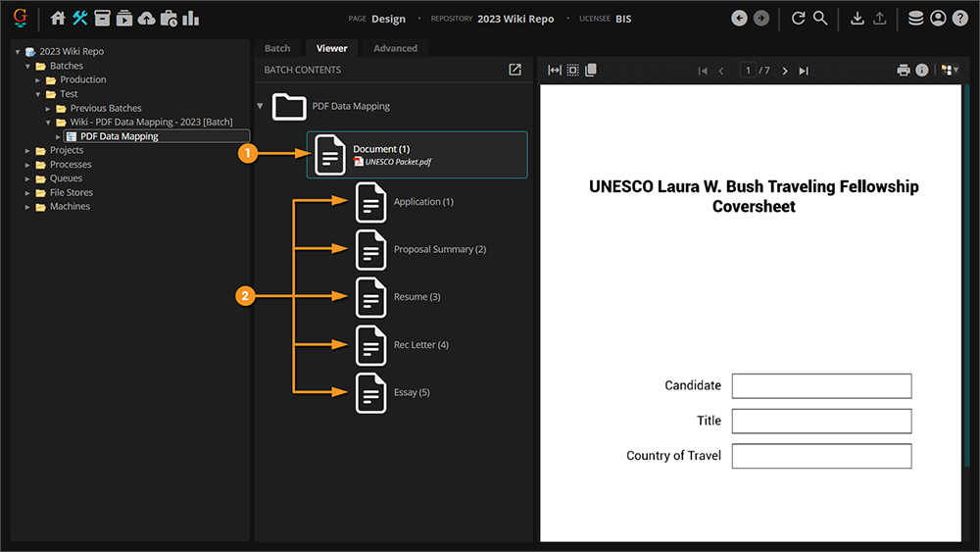The image size is (980, 552).
Task: Click the Grooper G logo
Action: pyautogui.click(x=21, y=18)
